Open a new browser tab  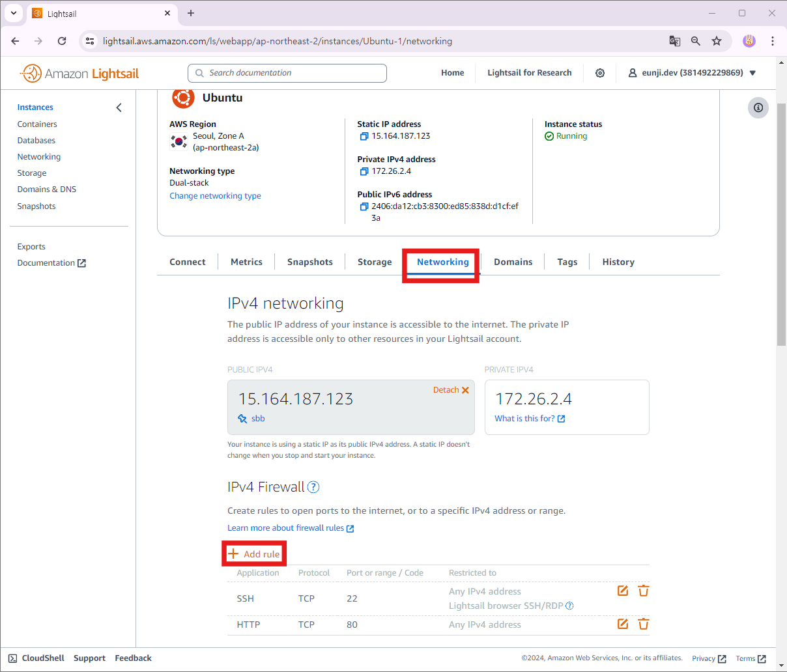tap(191, 13)
